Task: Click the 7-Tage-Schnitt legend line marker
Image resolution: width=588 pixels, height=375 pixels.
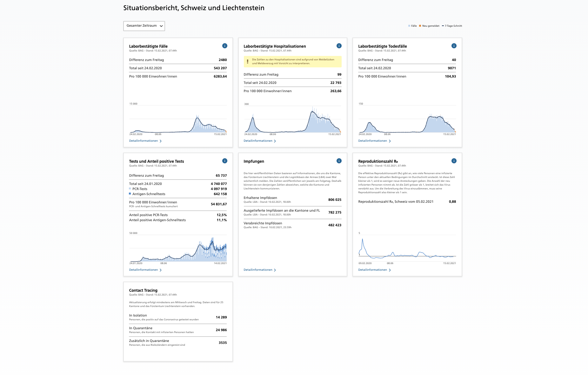Action: click(x=443, y=26)
